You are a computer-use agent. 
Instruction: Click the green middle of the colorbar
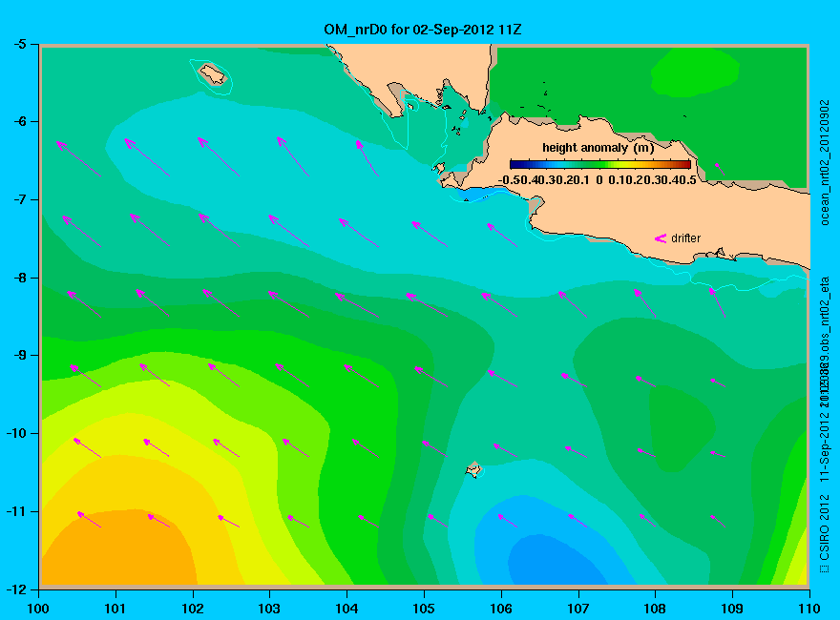tap(600, 164)
